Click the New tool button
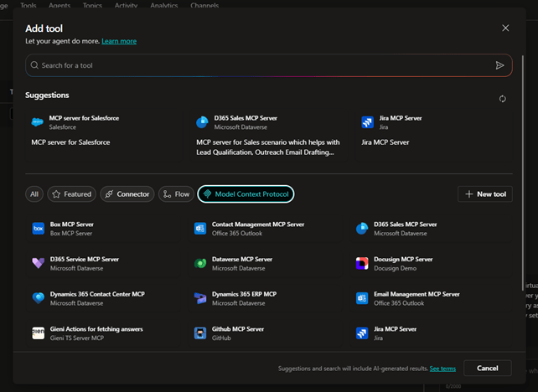This screenshot has width=538, height=392. tap(485, 194)
